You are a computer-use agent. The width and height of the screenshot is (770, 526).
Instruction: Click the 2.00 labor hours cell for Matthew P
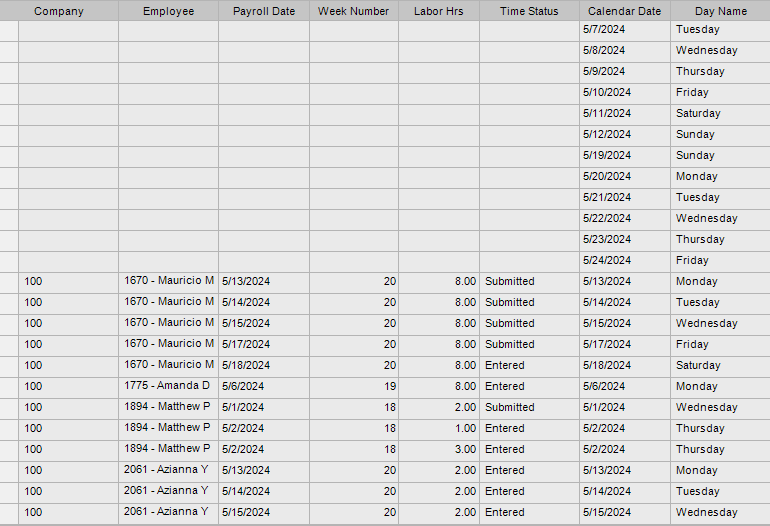[439, 408]
